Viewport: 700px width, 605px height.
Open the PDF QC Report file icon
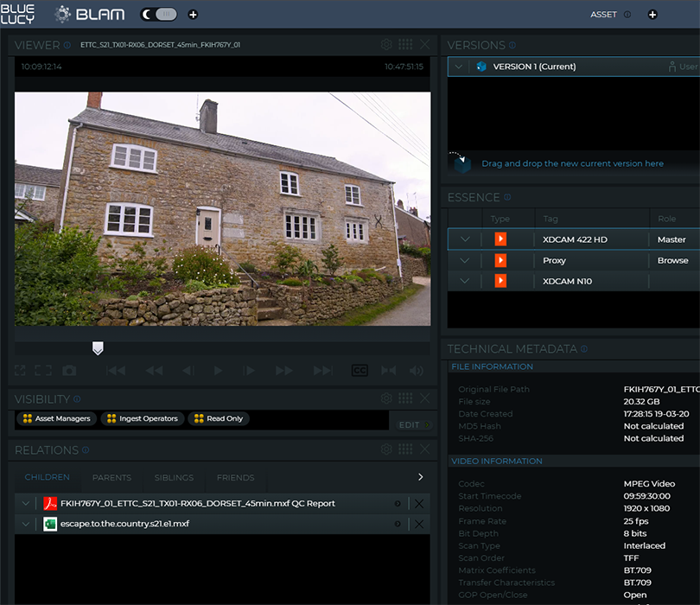click(50, 504)
